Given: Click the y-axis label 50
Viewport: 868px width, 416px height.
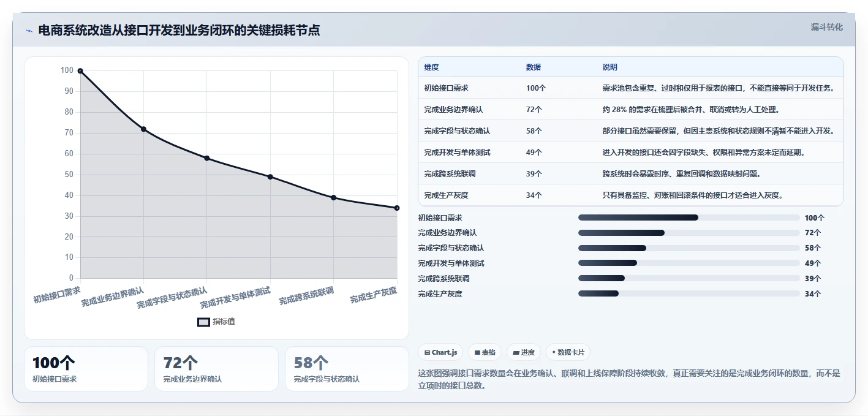Looking at the screenshot, I should pos(69,175).
